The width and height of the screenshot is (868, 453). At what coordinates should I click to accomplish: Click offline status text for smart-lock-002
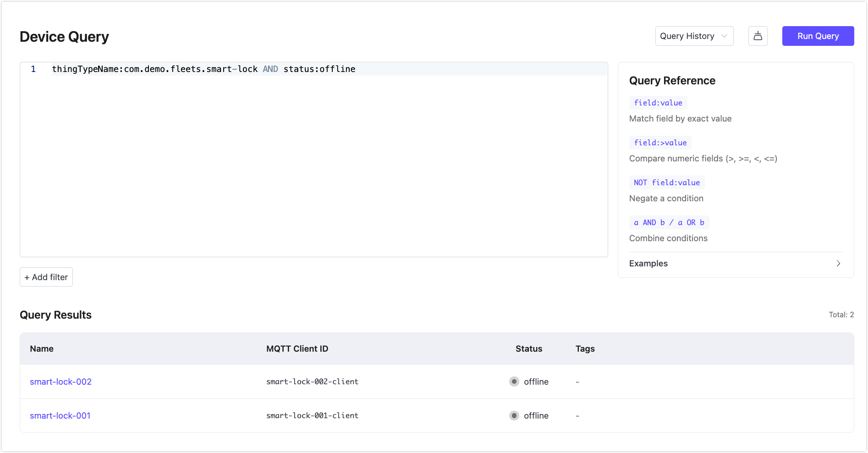[536, 381]
